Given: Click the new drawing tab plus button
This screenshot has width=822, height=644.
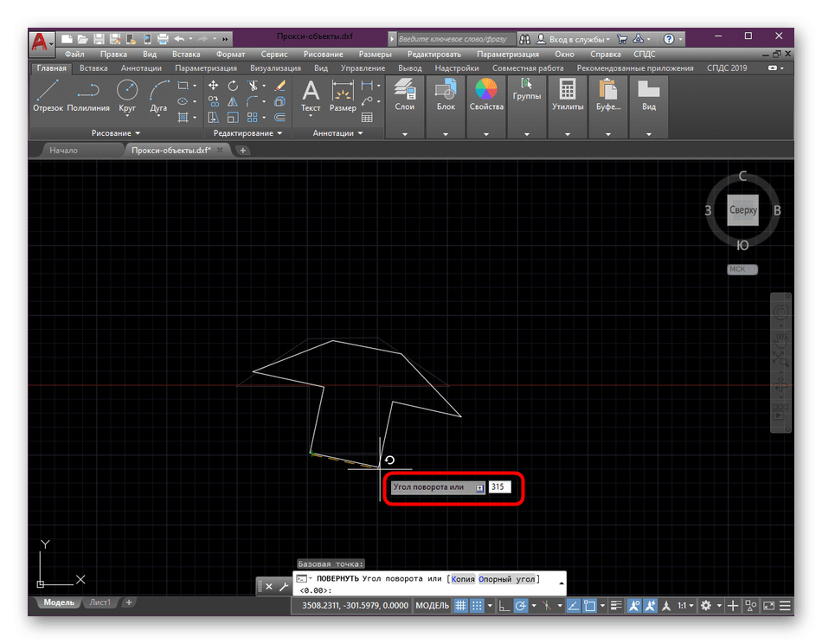Looking at the screenshot, I should [243, 151].
